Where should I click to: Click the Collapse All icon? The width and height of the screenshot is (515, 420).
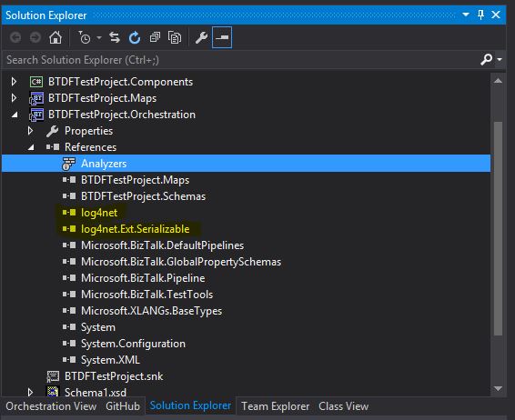[x=155, y=38]
